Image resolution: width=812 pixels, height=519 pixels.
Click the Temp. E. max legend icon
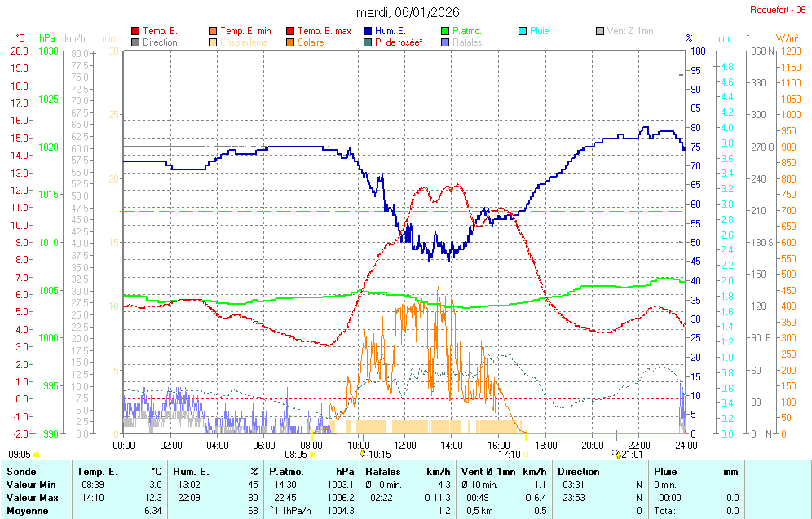click(290, 31)
